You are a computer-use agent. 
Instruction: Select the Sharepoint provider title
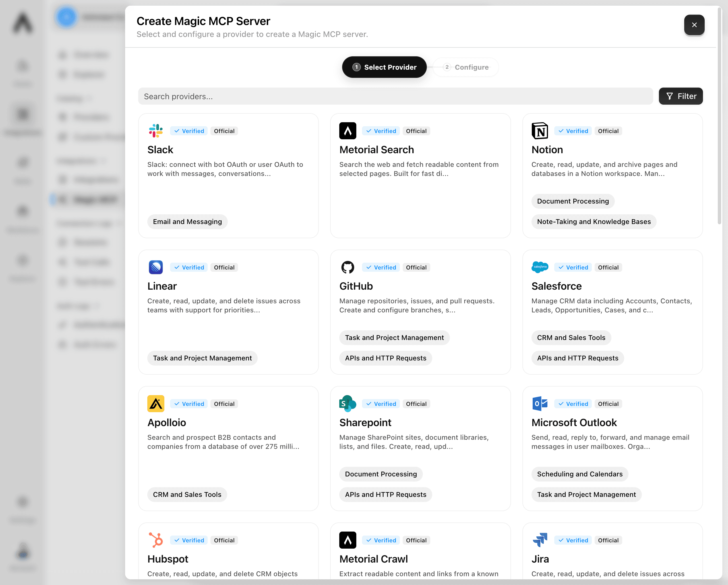coord(365,422)
